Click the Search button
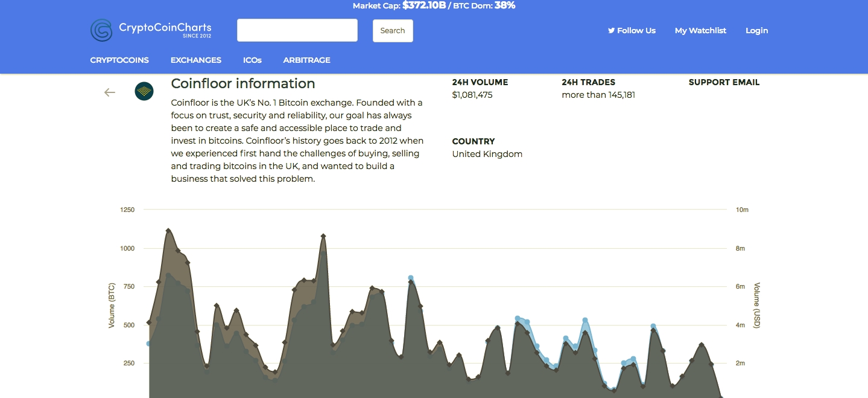 pyautogui.click(x=393, y=31)
